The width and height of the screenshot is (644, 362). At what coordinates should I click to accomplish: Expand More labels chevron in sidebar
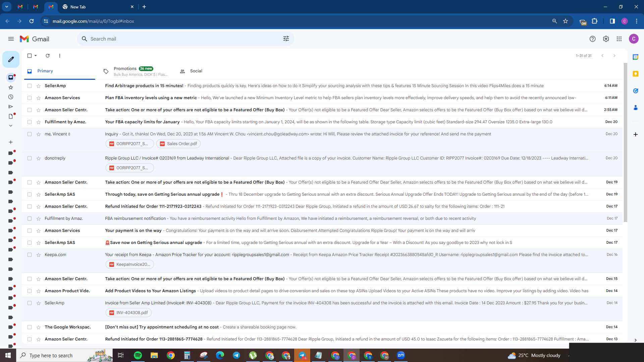(11, 126)
